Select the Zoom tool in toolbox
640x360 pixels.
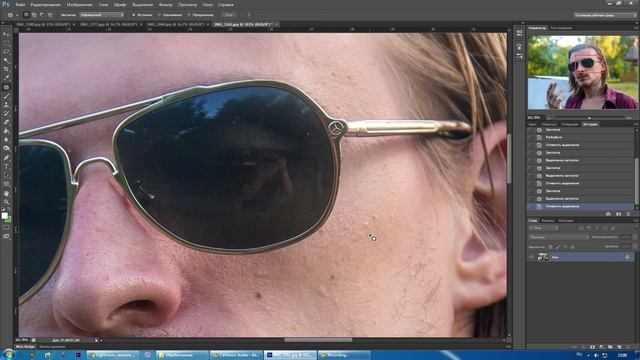pos(6,202)
